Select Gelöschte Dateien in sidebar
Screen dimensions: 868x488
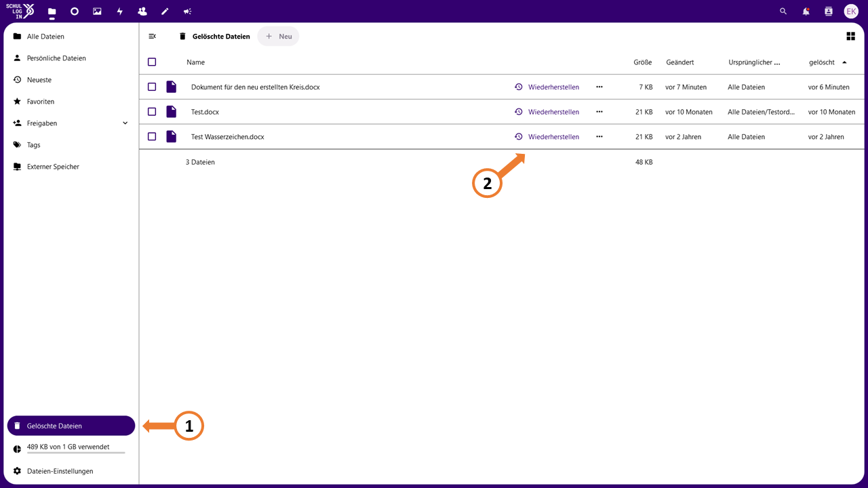(71, 426)
